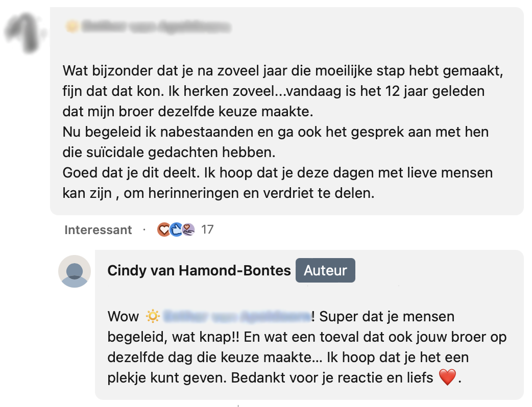Viewport: 532px width, 407px height.
Task: Open the blurred mention in Cindy's reply
Action: click(237, 317)
